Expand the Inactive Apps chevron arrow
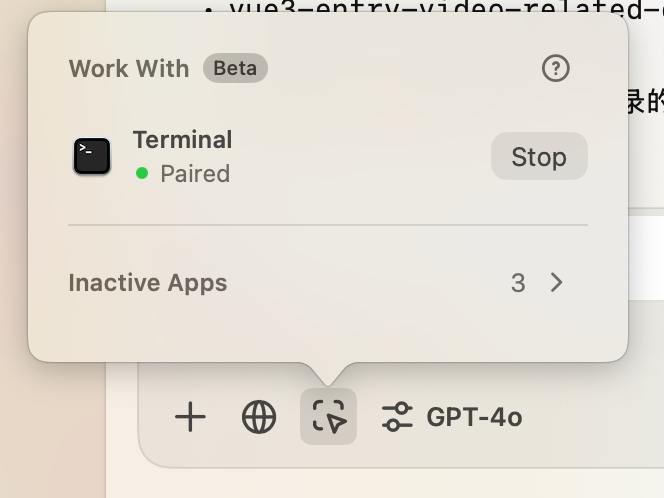This screenshot has height=498, width=664. 556,282
